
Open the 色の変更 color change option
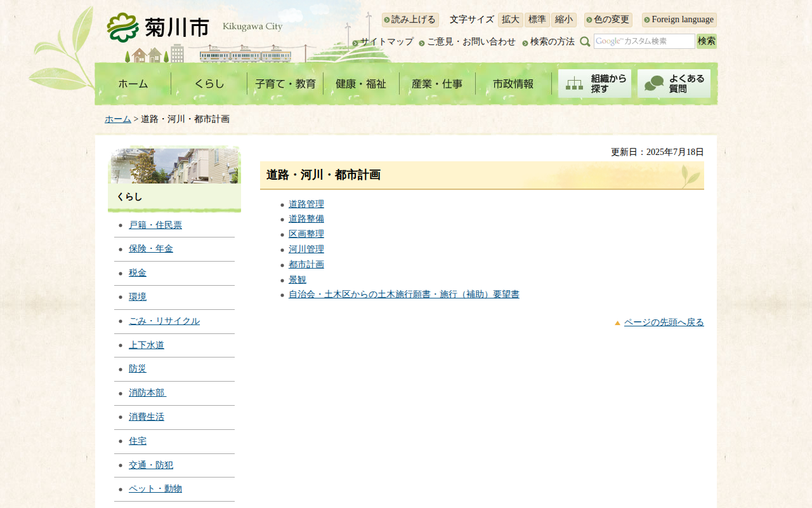point(608,20)
